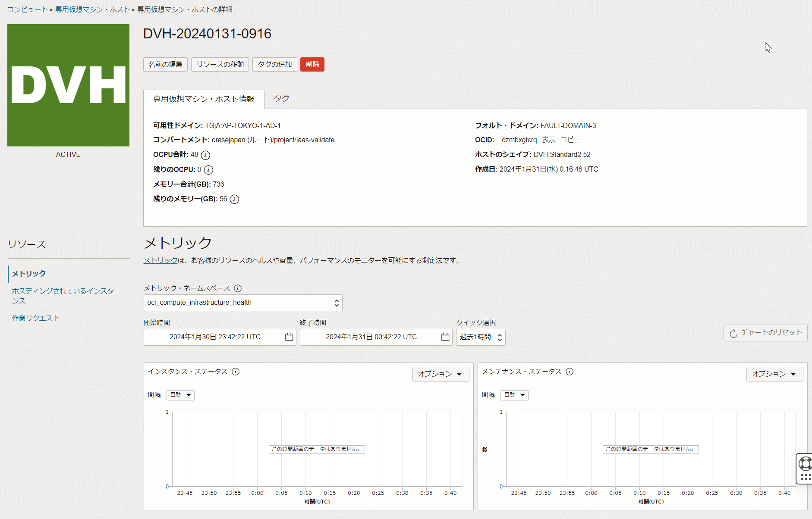Click the タグの追加 button
This screenshot has width=812, height=519.
tap(275, 64)
